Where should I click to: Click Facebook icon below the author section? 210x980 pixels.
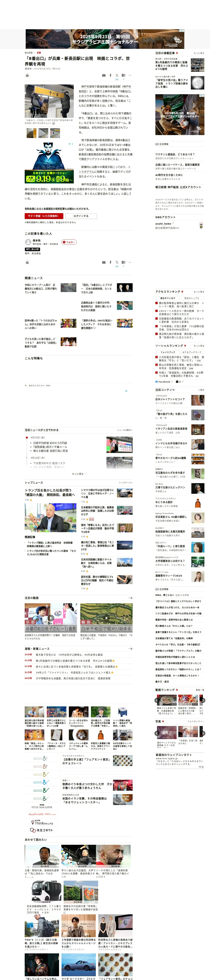[111, 262]
